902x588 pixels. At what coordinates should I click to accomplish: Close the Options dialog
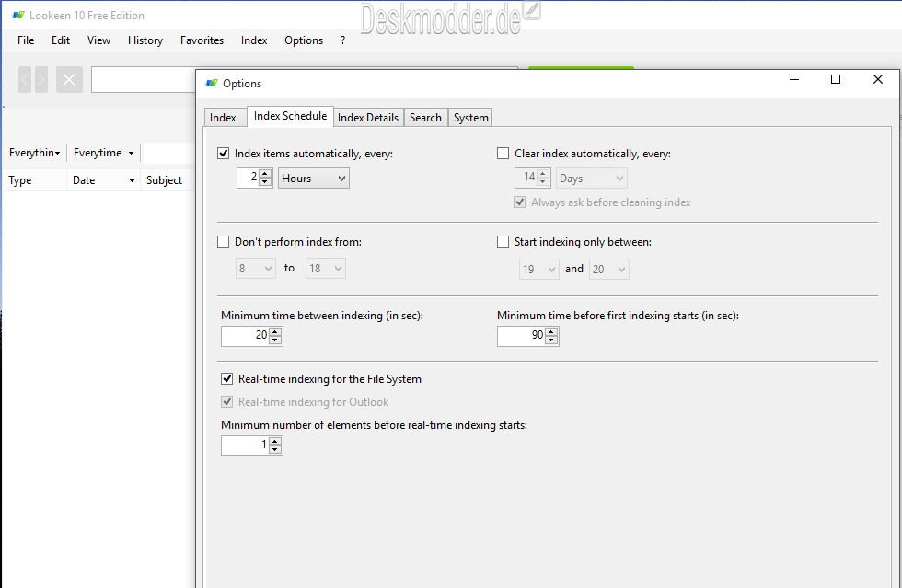pyautogui.click(x=878, y=79)
